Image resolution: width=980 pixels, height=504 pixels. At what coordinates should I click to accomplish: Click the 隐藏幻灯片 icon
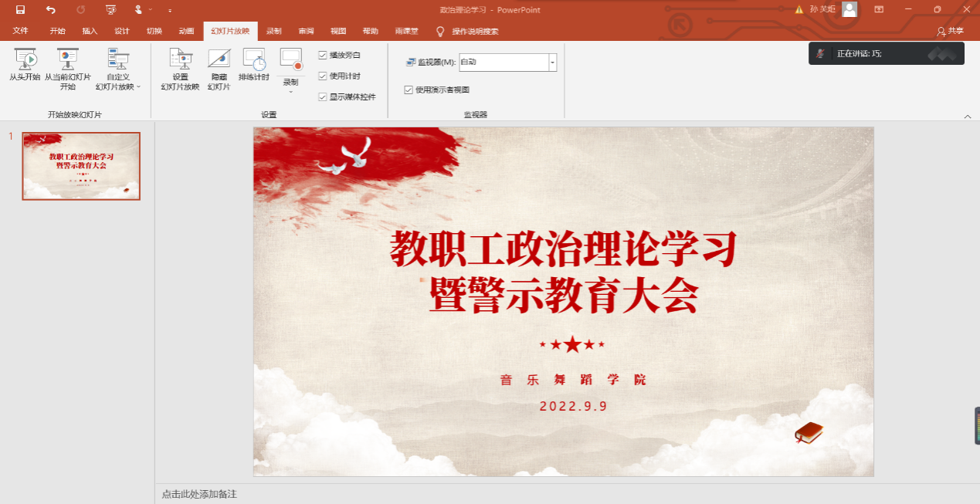click(219, 59)
